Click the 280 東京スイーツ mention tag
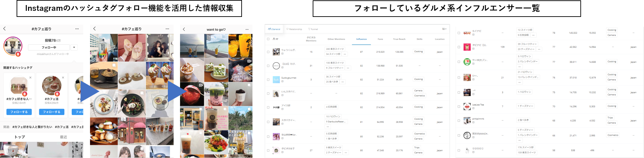Screen dimensions: 644x158 click(335, 49)
